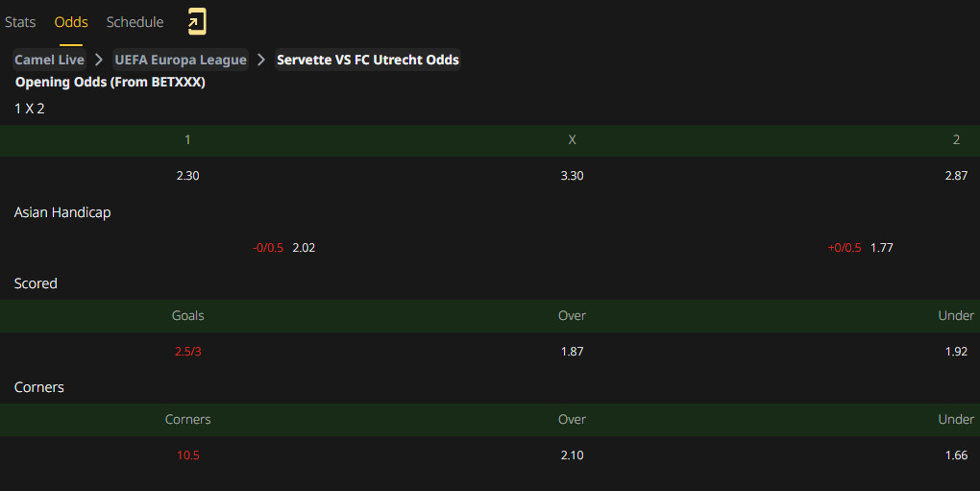
Task: Choose Over corners odds 2.10
Action: [x=572, y=454]
